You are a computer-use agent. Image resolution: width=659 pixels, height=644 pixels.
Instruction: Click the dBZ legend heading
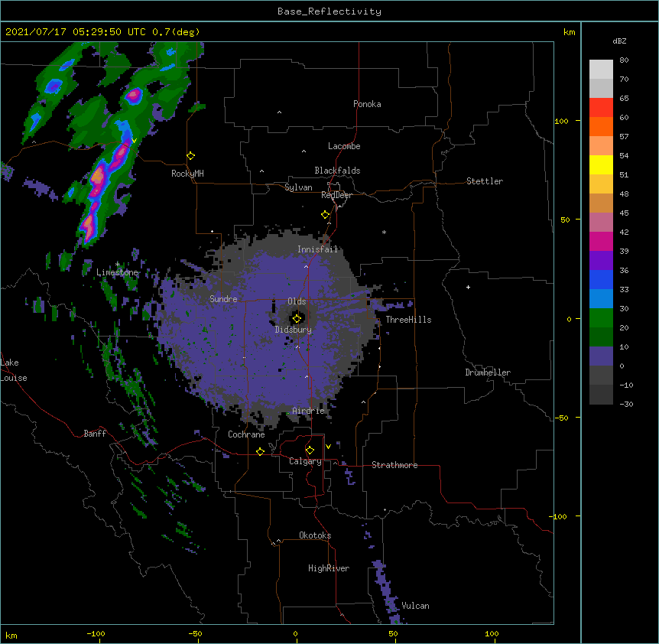coord(619,41)
